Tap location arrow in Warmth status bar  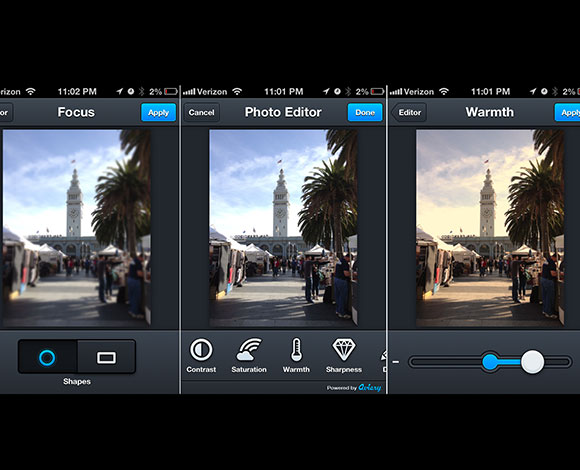click(532, 91)
